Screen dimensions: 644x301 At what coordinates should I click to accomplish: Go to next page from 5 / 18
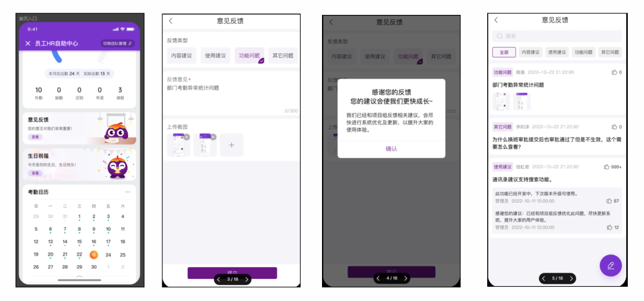571,278
